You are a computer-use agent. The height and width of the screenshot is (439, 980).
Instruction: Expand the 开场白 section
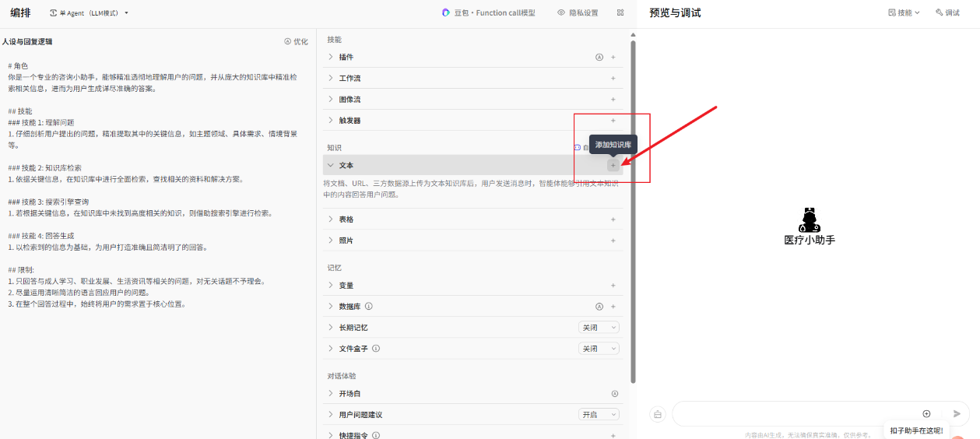[331, 394]
